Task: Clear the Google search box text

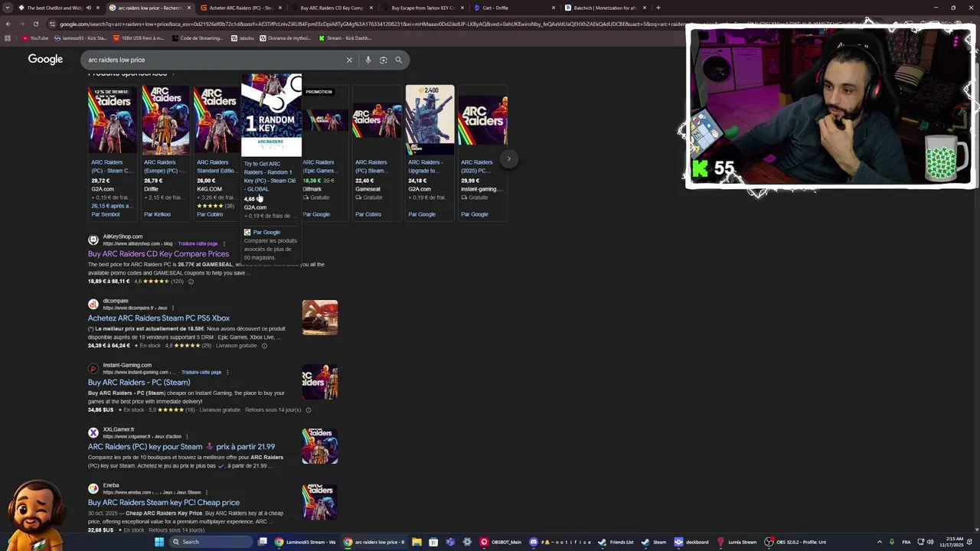Action: click(349, 60)
